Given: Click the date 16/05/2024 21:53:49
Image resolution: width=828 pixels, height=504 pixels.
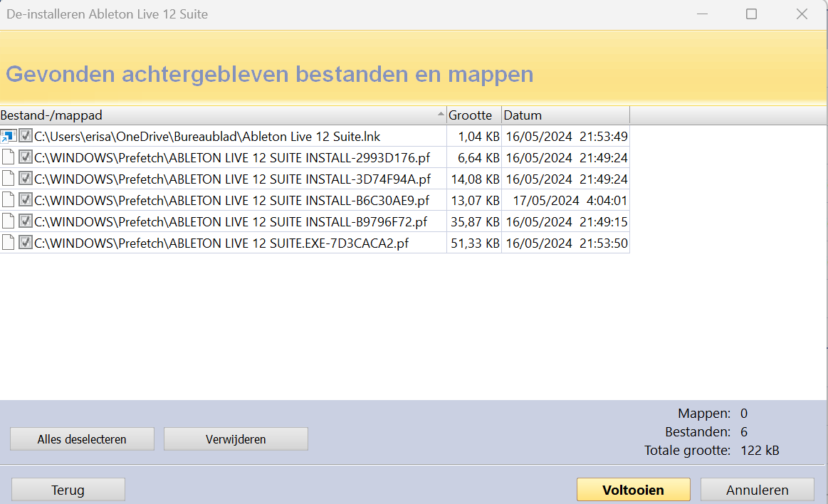Looking at the screenshot, I should [x=567, y=137].
